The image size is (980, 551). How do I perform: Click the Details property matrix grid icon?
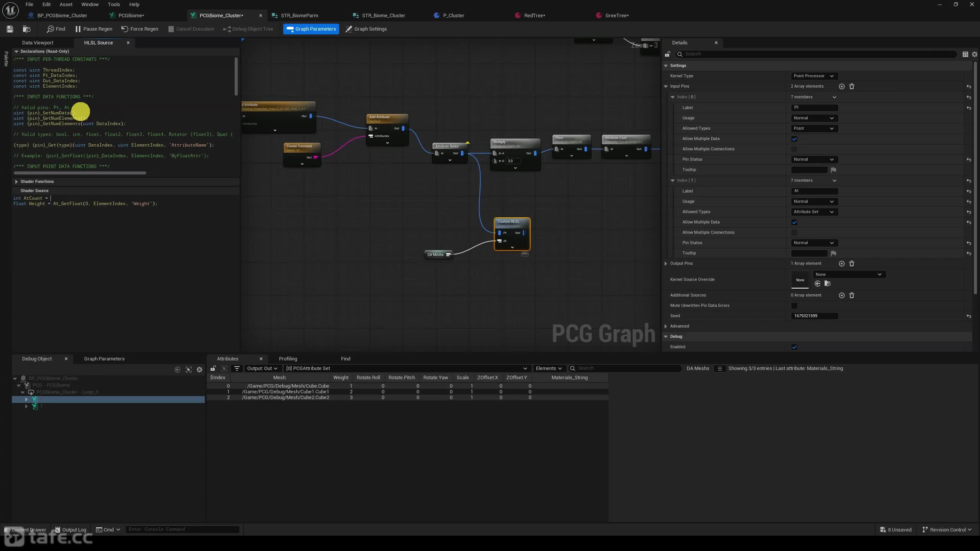pyautogui.click(x=965, y=54)
